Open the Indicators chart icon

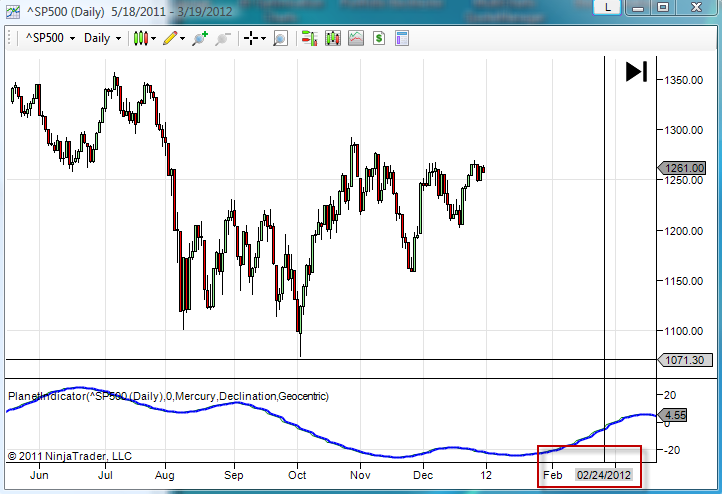coord(355,38)
